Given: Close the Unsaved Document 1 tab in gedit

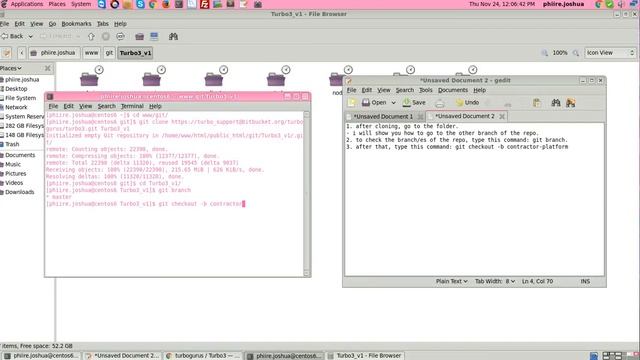Looking at the screenshot, I should point(420,117).
